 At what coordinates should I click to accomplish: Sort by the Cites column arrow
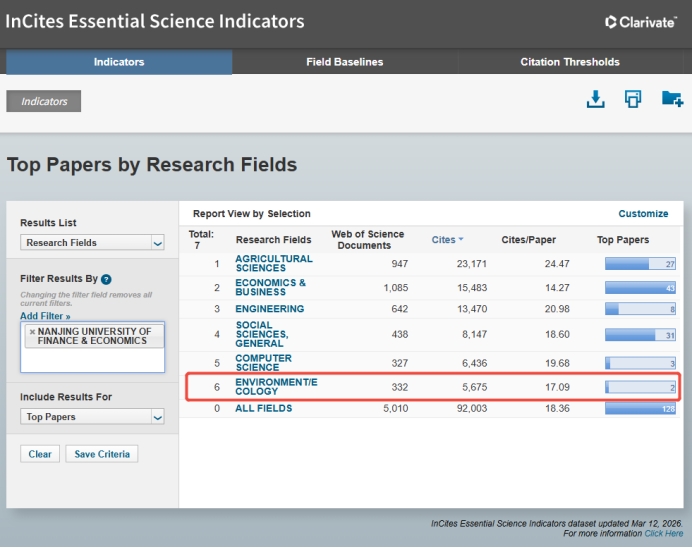(461, 240)
